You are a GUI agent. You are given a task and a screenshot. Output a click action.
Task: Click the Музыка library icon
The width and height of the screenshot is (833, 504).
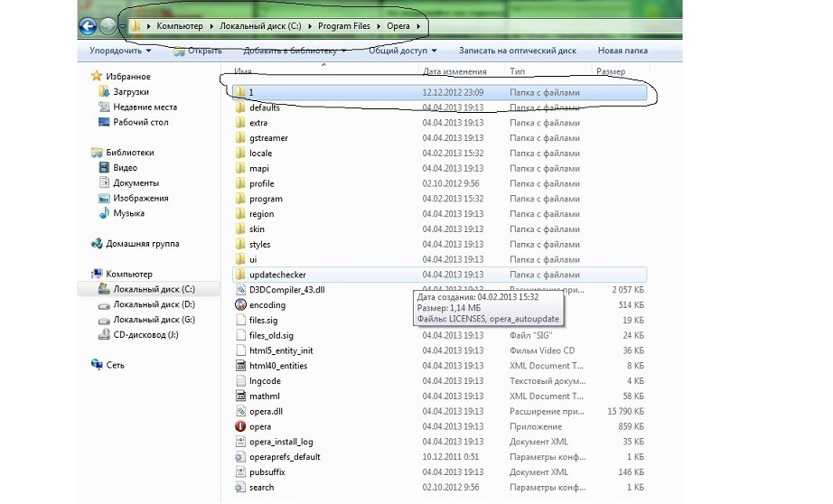104,213
